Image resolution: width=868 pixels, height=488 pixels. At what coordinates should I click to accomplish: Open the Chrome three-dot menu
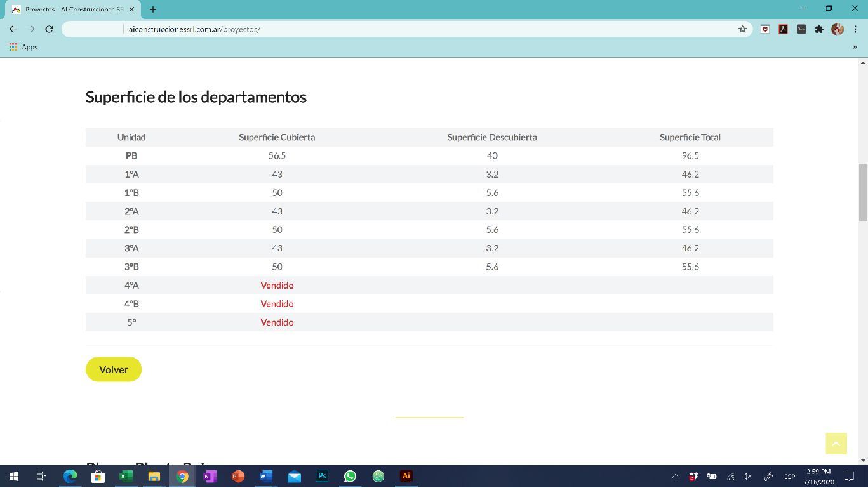(x=855, y=29)
